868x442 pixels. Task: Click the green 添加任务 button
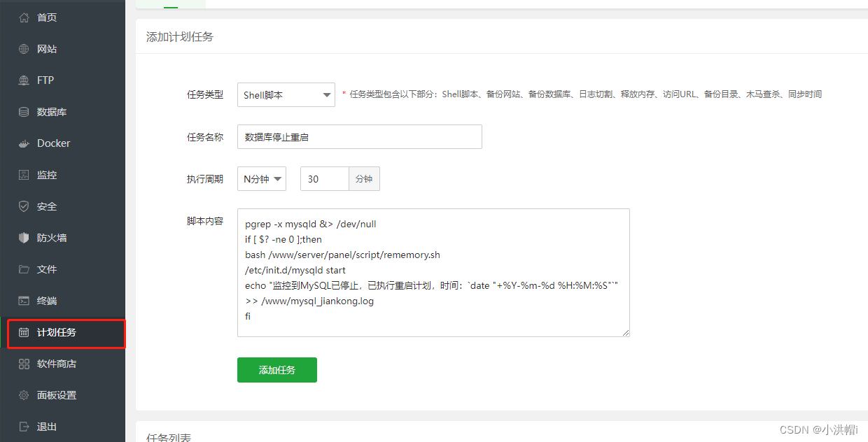pyautogui.click(x=276, y=370)
